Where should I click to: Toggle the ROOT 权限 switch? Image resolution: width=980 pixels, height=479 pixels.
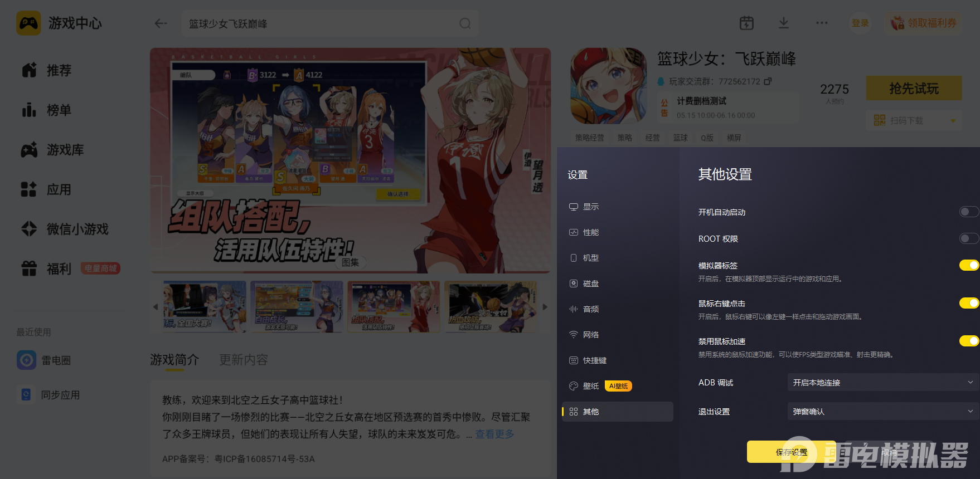(x=969, y=238)
